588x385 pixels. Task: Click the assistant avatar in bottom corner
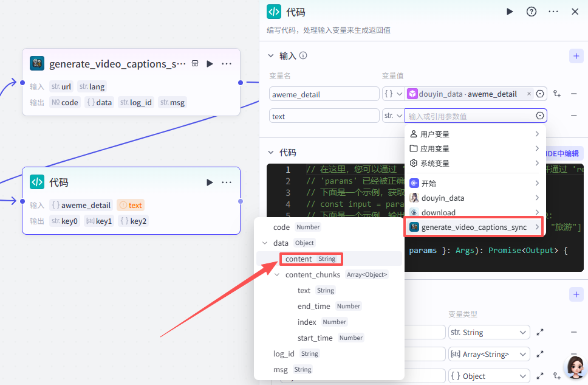(x=574, y=367)
